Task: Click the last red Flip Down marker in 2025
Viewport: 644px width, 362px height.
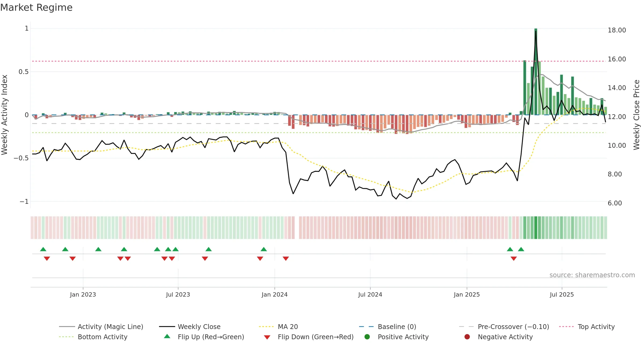Action: click(514, 258)
